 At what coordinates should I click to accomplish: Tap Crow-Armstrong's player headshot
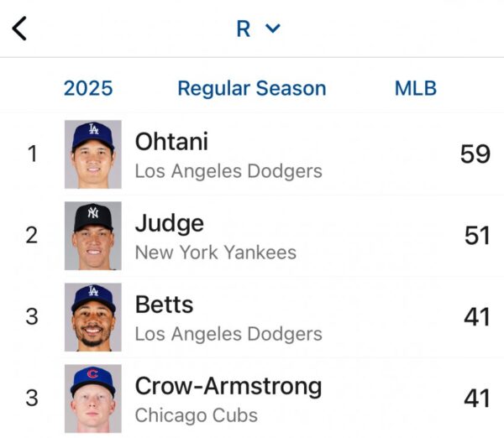[x=93, y=398]
